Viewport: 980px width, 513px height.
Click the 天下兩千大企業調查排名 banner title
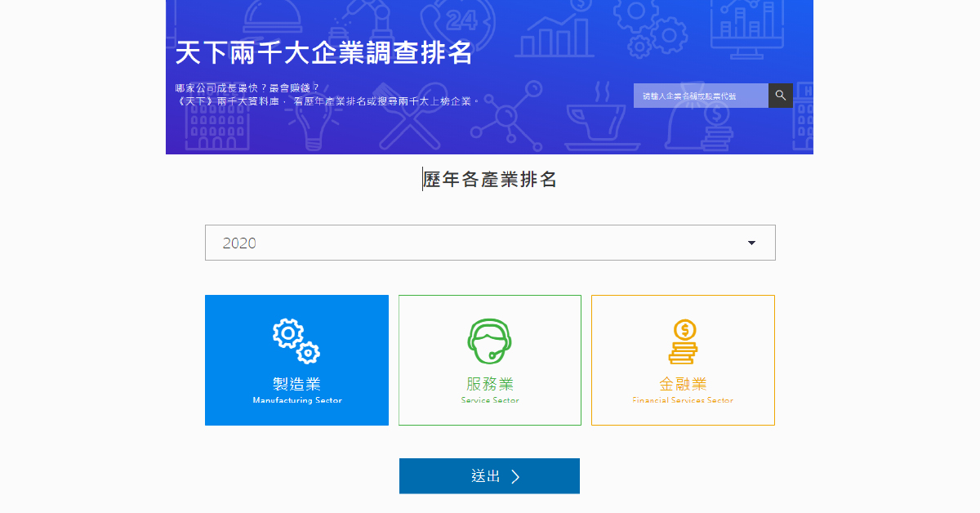pyautogui.click(x=324, y=53)
